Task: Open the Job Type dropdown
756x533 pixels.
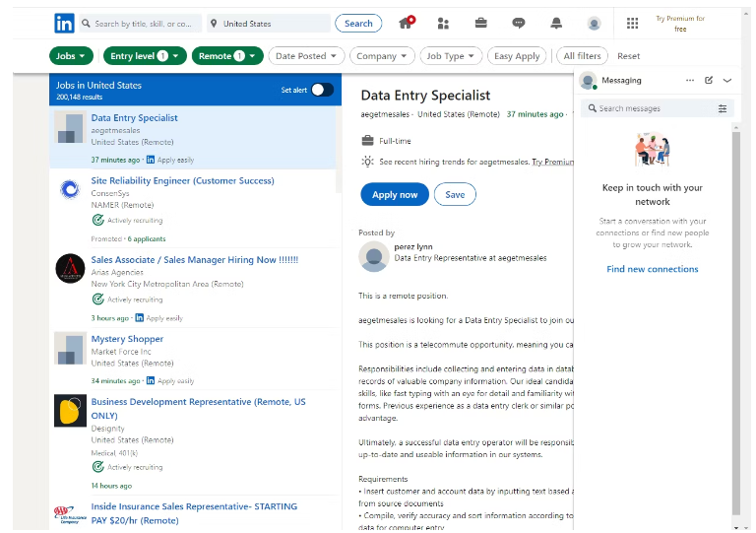Action: tap(450, 56)
